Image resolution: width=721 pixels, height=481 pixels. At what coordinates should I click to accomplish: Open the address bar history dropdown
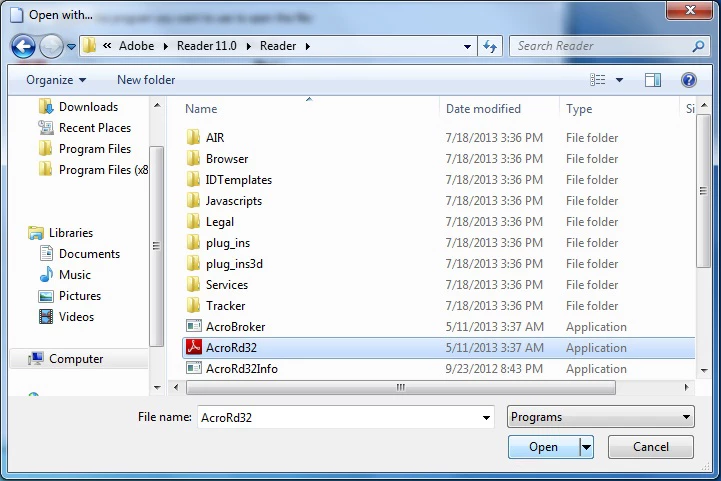coord(467,46)
